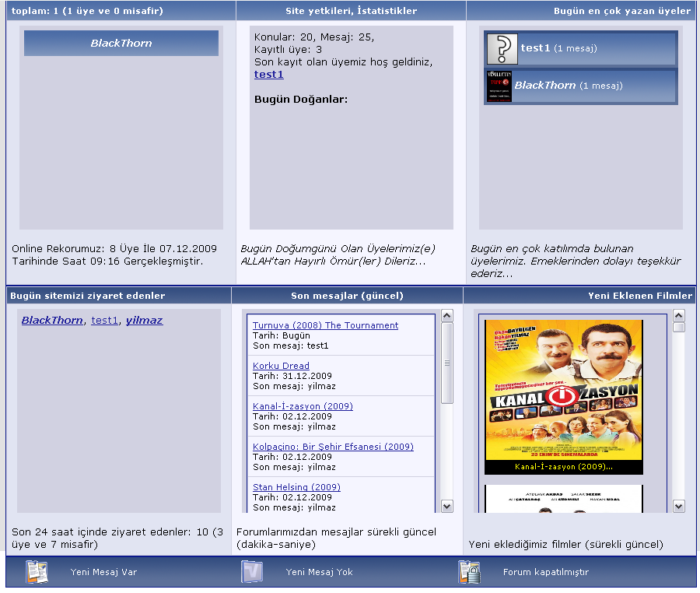Viewport: 700px width, 593px height.
Task: Open yilmaz's profile in today's visitors
Action: tap(144, 320)
